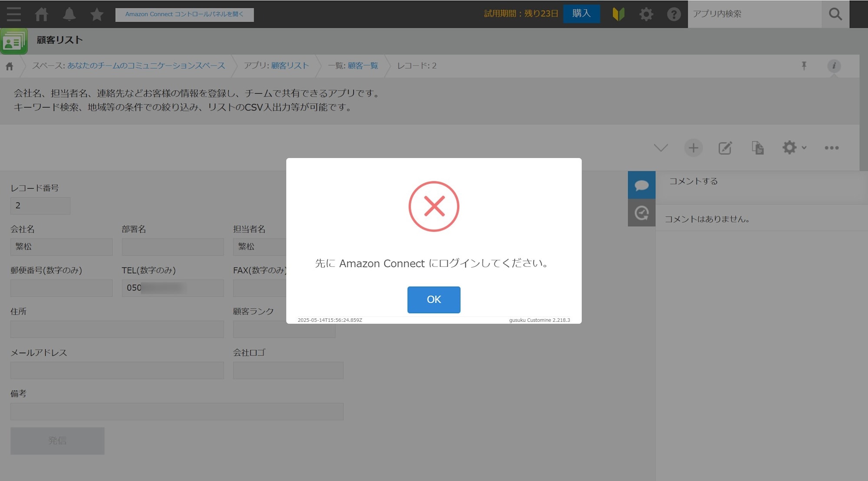
Task: Click the レコード: 2 breadcrumb text
Action: click(x=417, y=66)
